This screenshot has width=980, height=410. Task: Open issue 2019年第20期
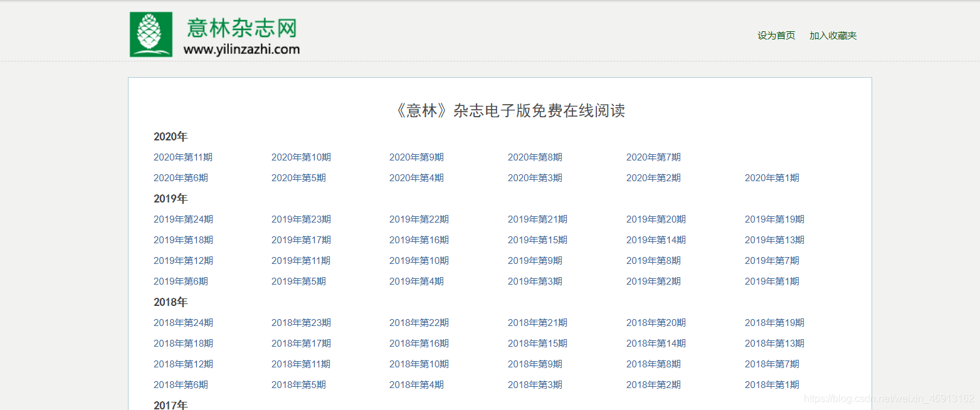656,219
